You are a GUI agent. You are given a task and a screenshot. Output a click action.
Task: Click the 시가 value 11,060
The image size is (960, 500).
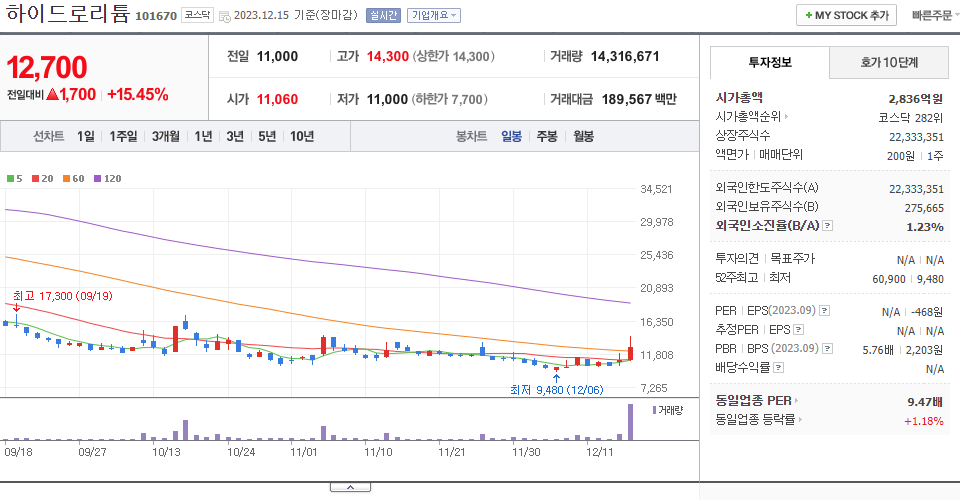point(277,99)
